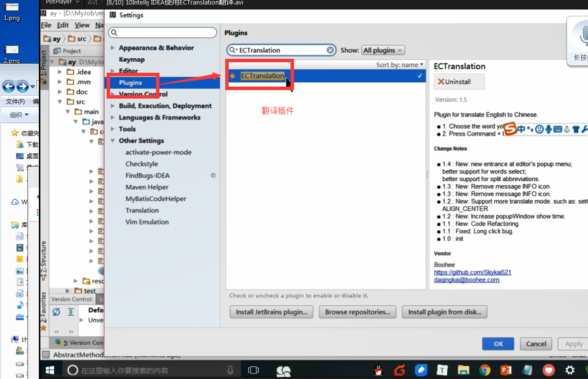Click the Settings search input field

point(162,32)
